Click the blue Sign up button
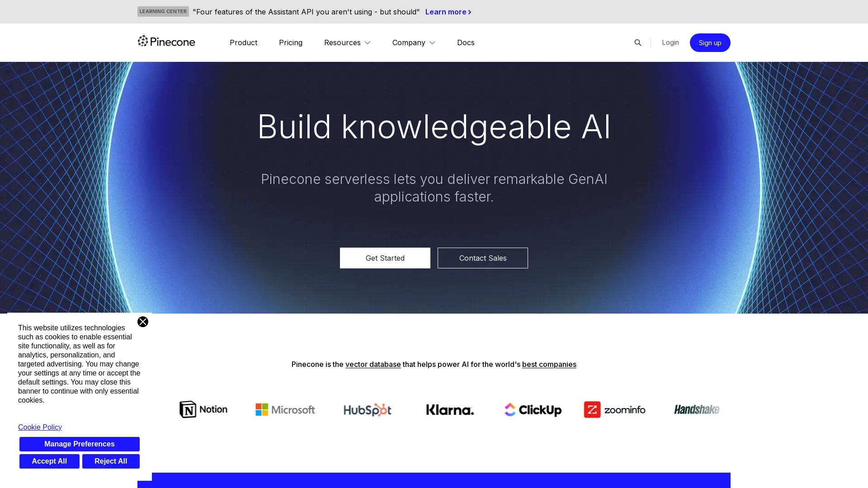The width and height of the screenshot is (868, 488). click(x=709, y=42)
